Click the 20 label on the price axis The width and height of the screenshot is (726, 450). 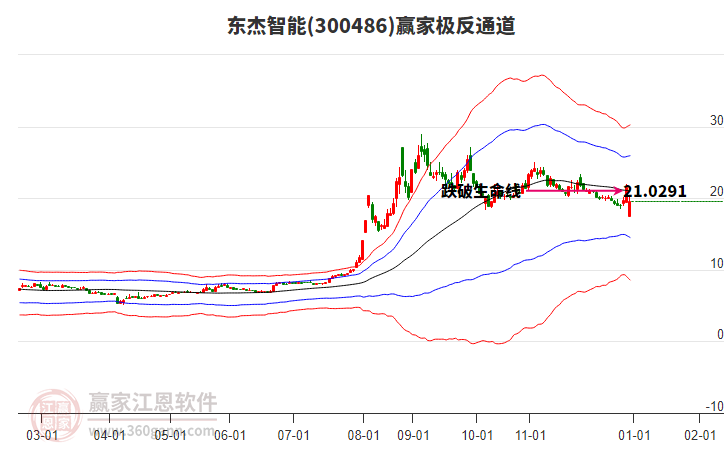716,191
